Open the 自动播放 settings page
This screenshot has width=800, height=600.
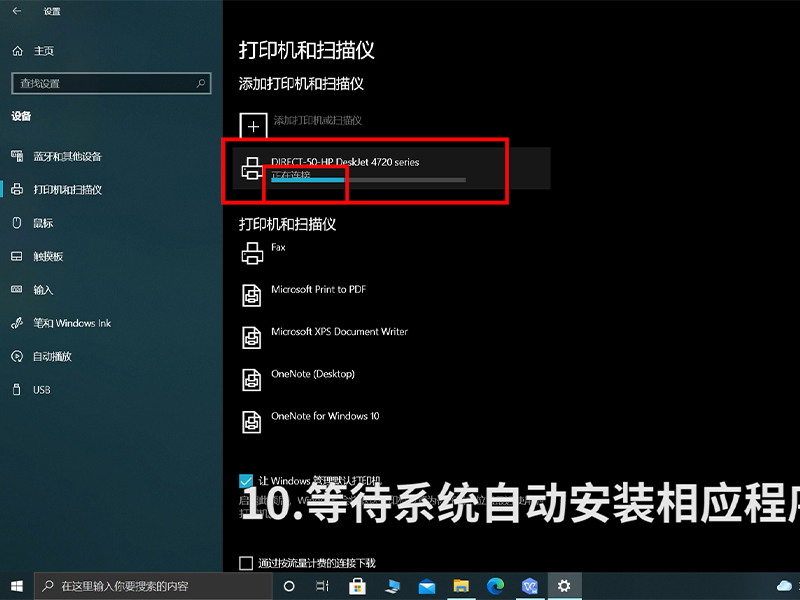(x=52, y=357)
